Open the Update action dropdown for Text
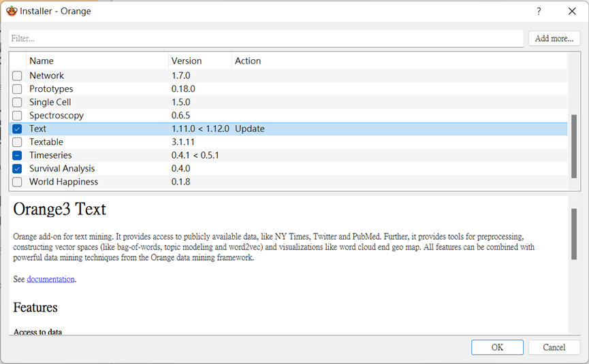 250,129
